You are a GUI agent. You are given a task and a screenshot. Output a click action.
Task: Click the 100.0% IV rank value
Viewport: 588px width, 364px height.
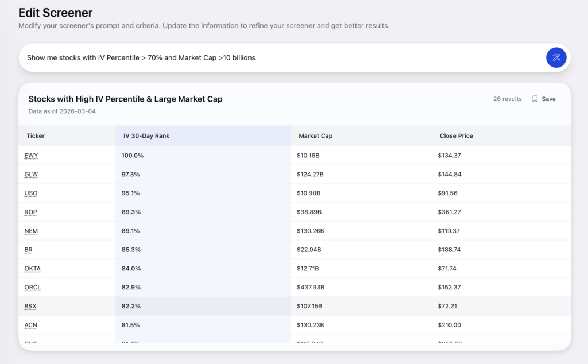(x=133, y=156)
